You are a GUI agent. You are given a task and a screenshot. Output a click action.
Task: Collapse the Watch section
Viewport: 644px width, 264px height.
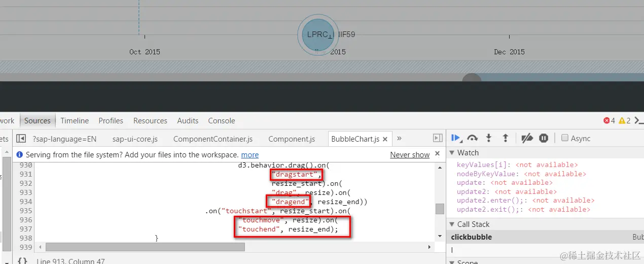[452, 153]
